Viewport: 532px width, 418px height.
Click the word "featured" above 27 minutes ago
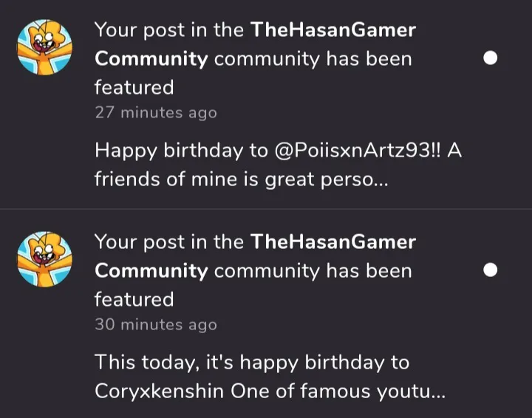[134, 87]
